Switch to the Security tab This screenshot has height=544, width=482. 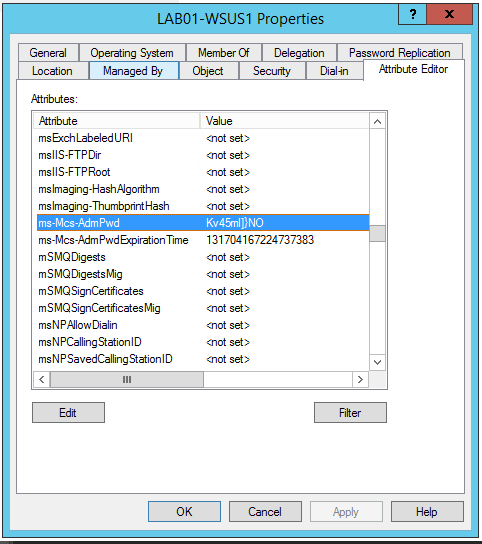click(272, 71)
